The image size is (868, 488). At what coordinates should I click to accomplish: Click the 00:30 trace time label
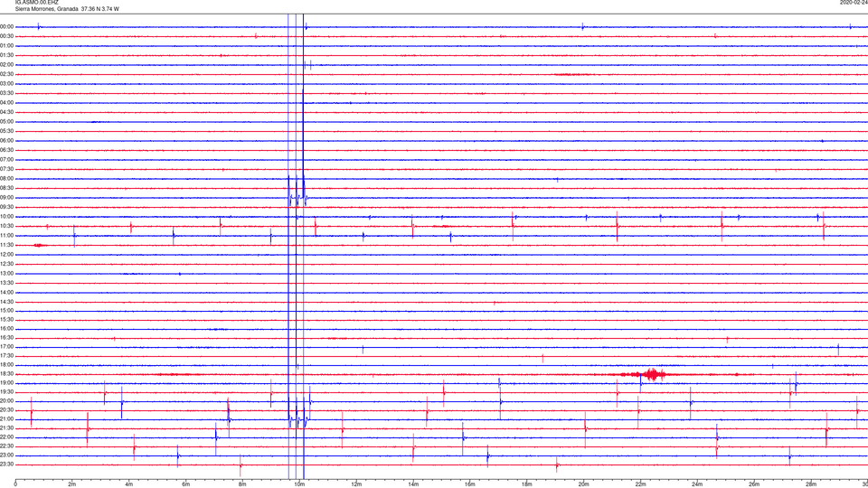tap(7, 36)
